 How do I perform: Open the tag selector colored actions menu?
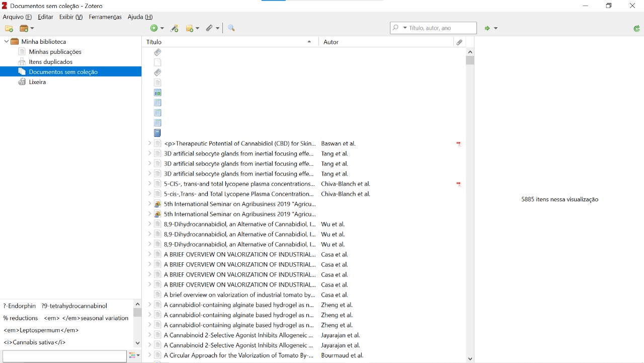pos(134,355)
